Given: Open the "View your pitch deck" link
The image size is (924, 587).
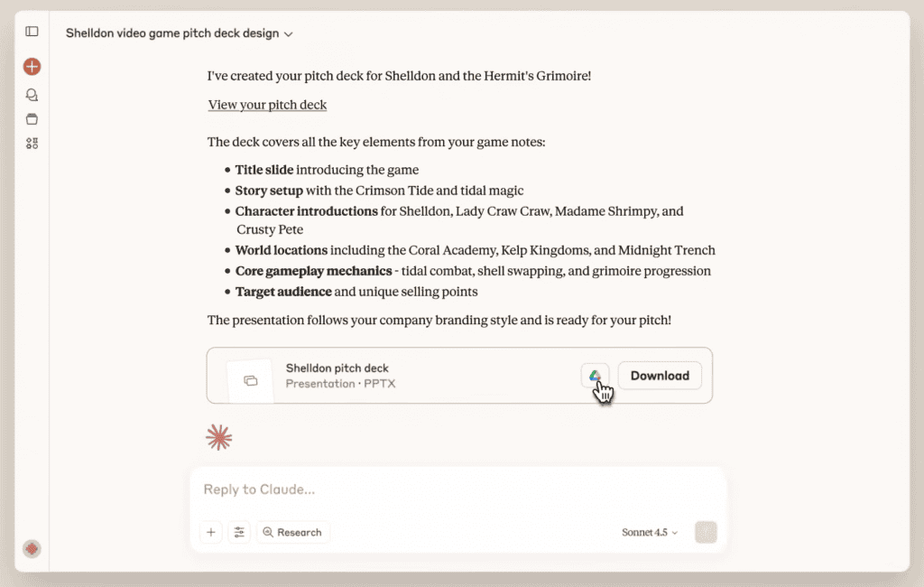Looking at the screenshot, I should (267, 105).
